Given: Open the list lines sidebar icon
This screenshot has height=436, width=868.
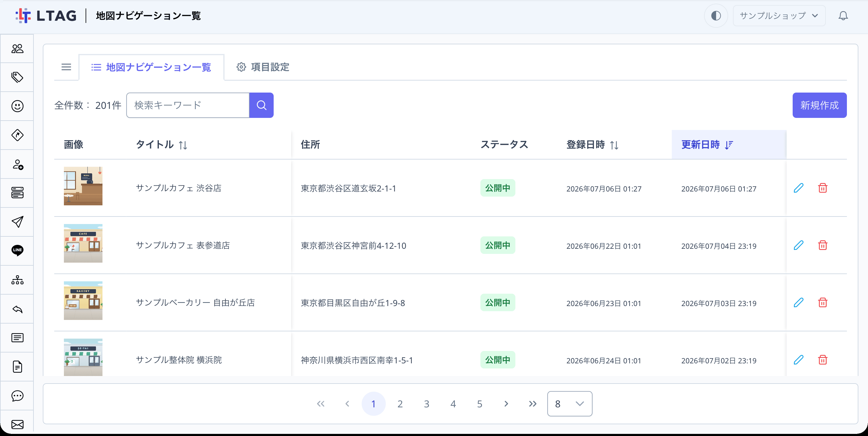Looking at the screenshot, I should click(x=17, y=337).
